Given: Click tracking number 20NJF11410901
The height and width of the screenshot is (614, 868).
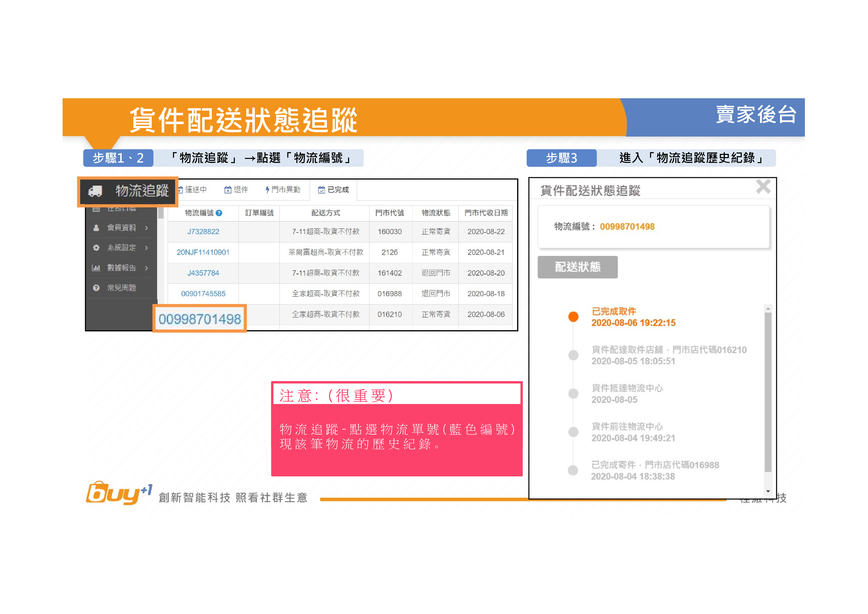Looking at the screenshot, I should click(203, 252).
